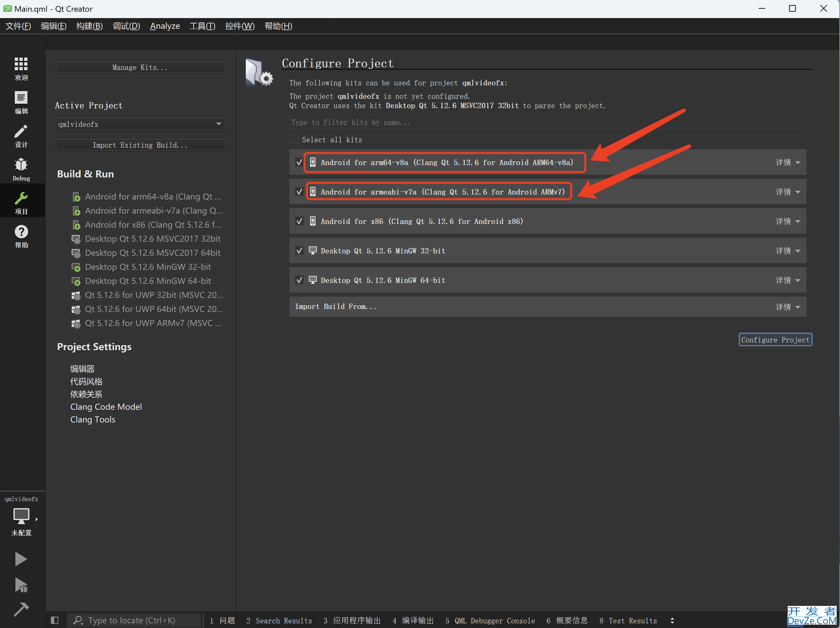Click Desktop MinGW 32-bit kit icon in list

pyautogui.click(x=76, y=267)
